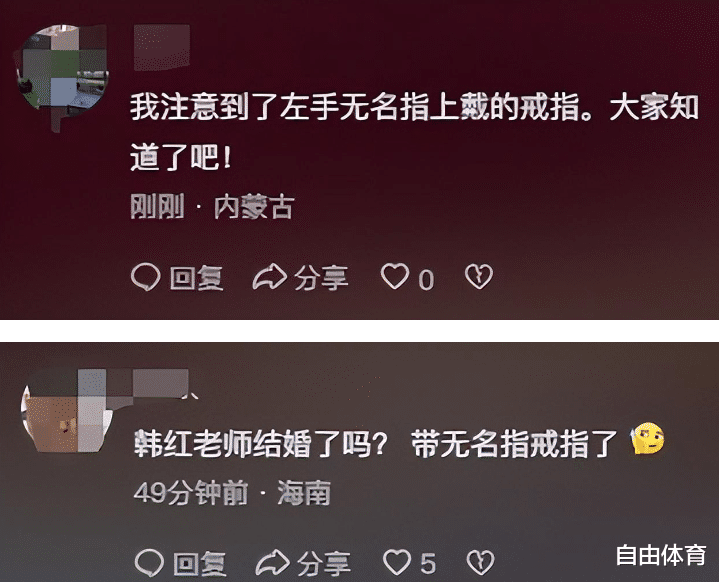Click the reply bubble icon on the 海南 comment

149,562
